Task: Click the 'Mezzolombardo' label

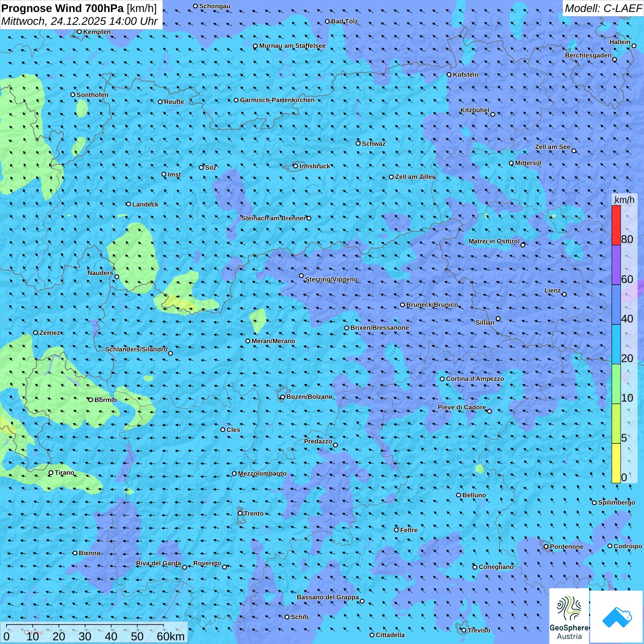Action: click(x=262, y=473)
